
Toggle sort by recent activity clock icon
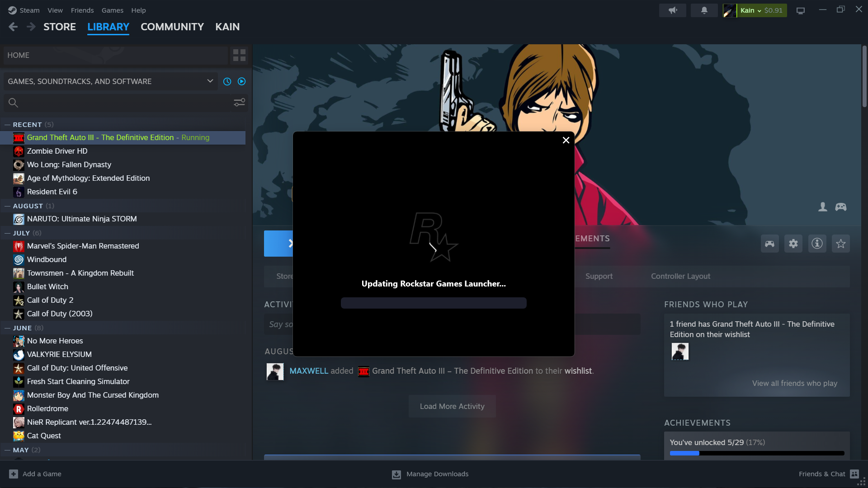tap(227, 81)
